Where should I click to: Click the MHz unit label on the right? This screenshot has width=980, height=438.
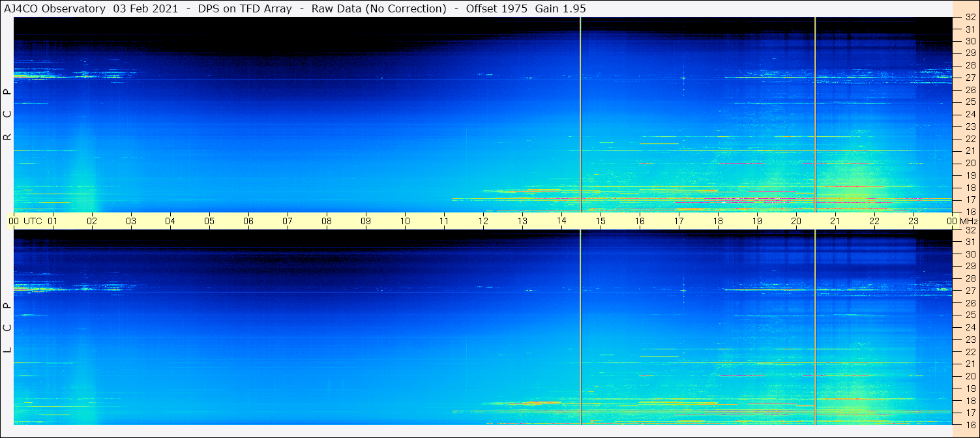point(968,221)
